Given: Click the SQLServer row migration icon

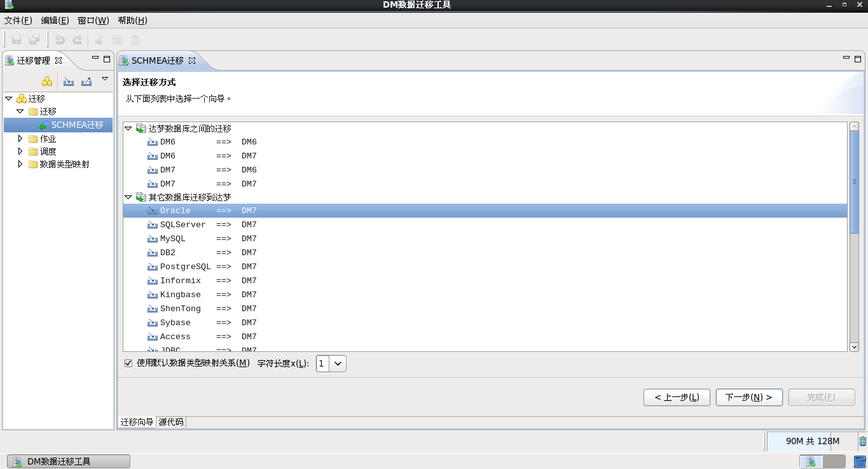Looking at the screenshot, I should click(x=153, y=225).
